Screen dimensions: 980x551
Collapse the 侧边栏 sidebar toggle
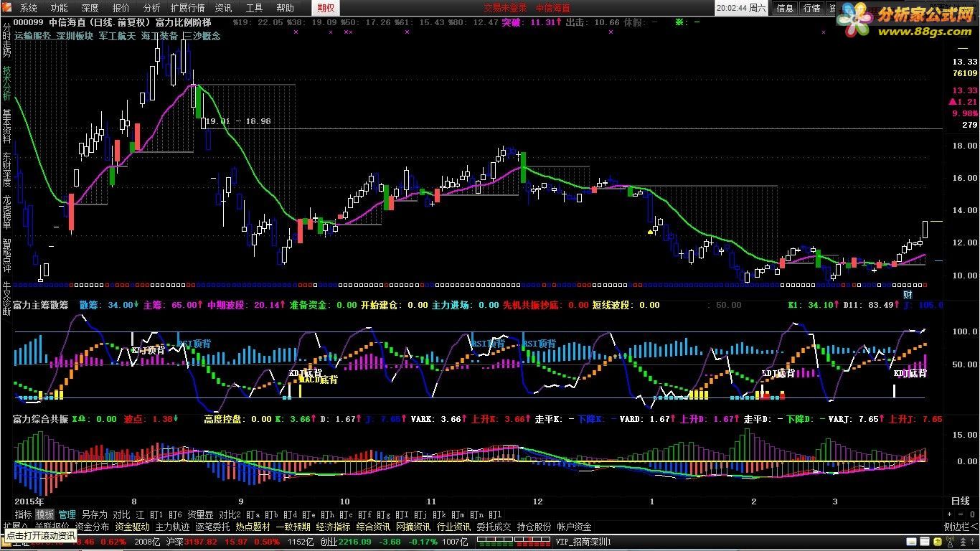coord(961,527)
